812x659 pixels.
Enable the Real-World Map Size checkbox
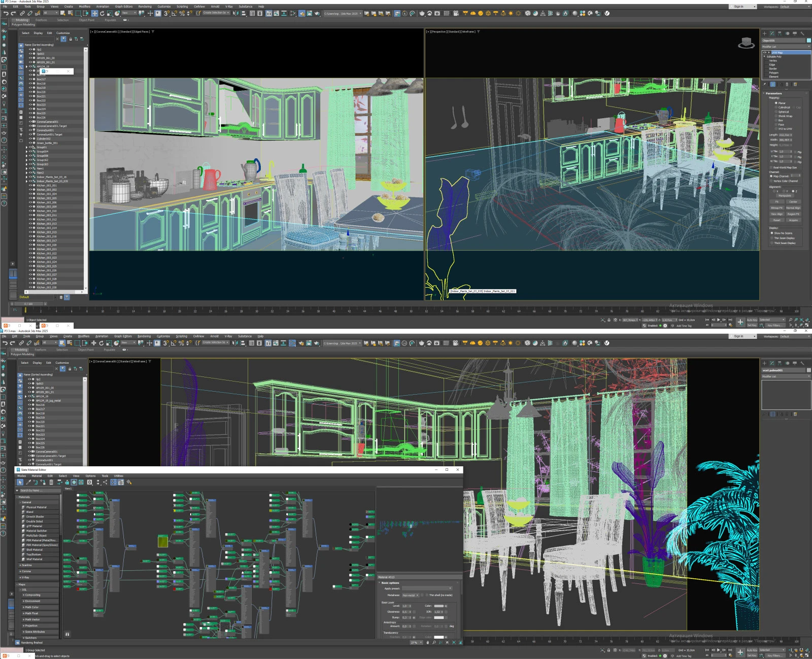click(x=771, y=167)
